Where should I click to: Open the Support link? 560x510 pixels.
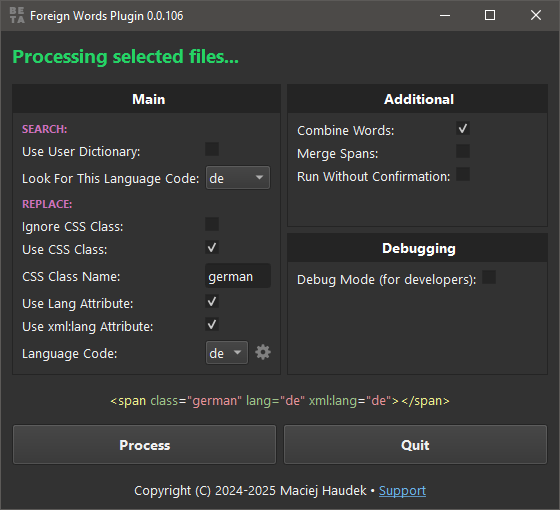point(402,491)
